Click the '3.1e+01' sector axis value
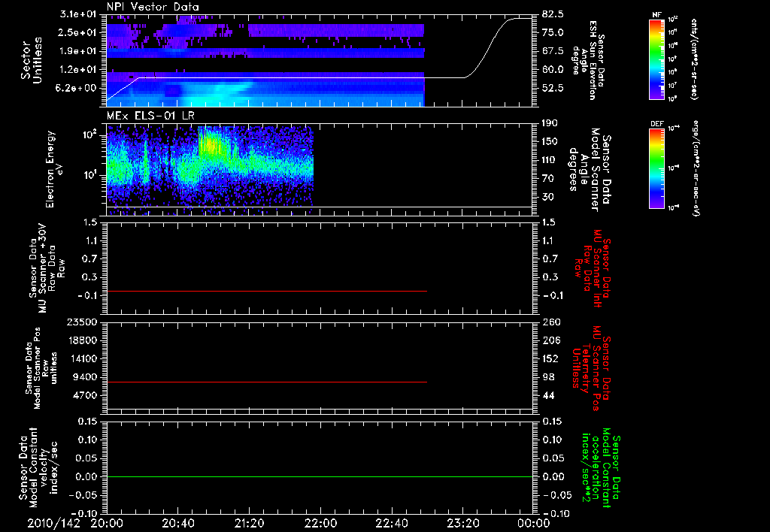770x532 pixels. (78, 14)
